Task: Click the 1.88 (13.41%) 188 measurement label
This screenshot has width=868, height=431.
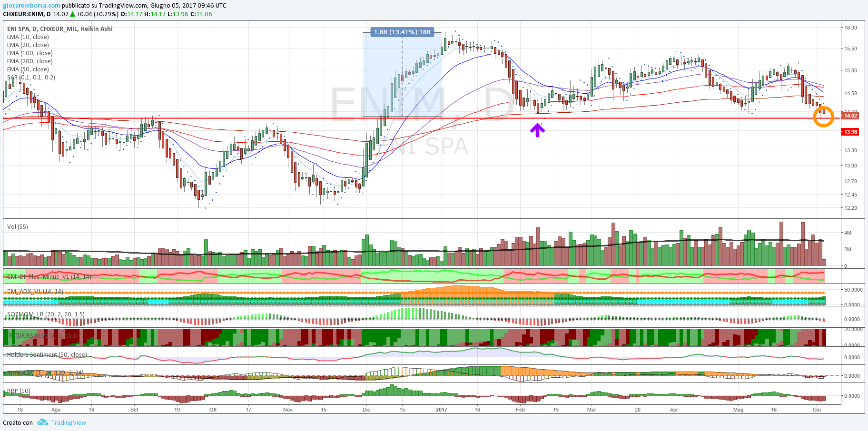Action: pos(402,32)
